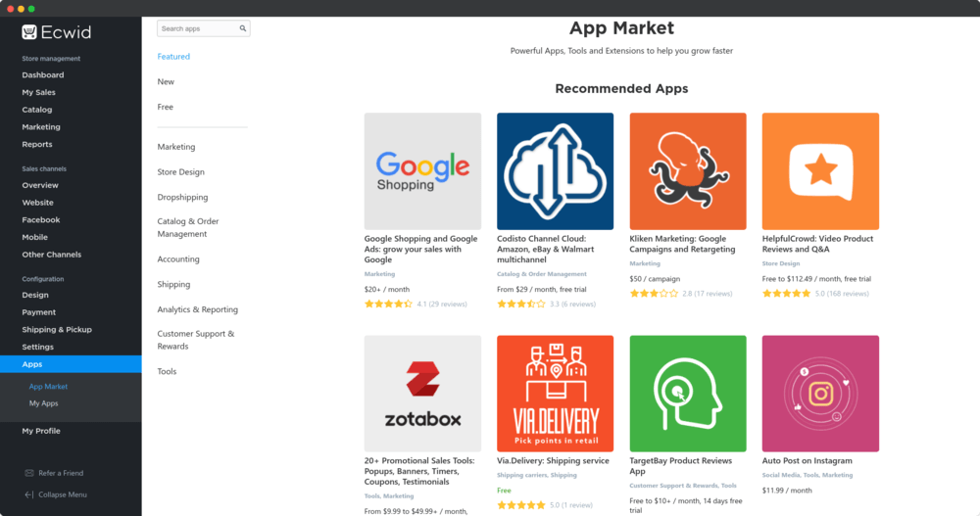Open Shipping & Pickup settings
This screenshot has height=516, width=980.
point(57,329)
